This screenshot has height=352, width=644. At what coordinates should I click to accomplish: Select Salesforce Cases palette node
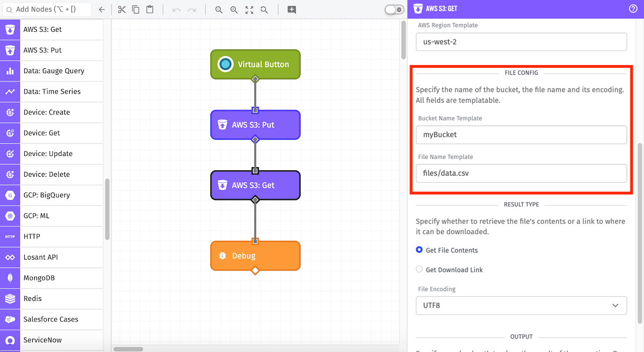pos(52,319)
